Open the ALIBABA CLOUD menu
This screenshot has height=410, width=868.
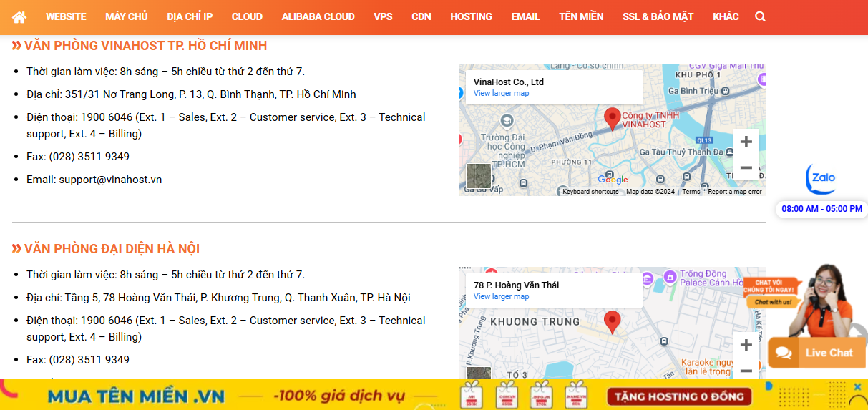(x=318, y=16)
